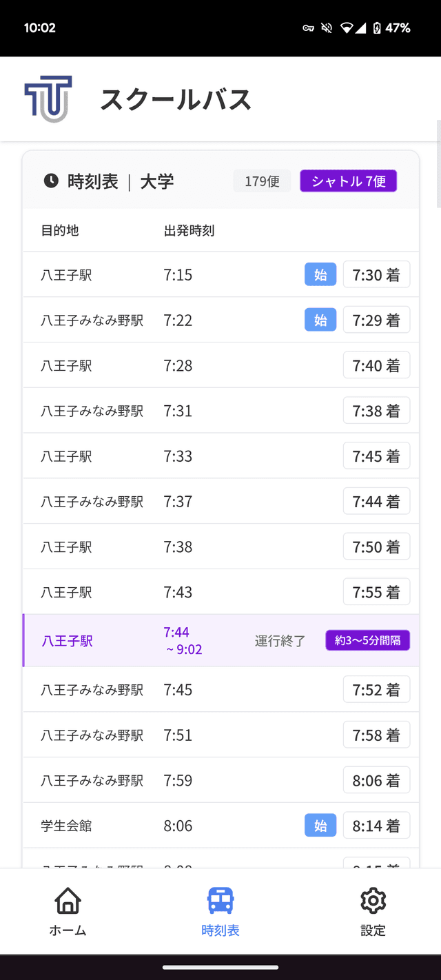
Task: Toggle the 始 badge on the 7:15 row
Action: (x=320, y=274)
